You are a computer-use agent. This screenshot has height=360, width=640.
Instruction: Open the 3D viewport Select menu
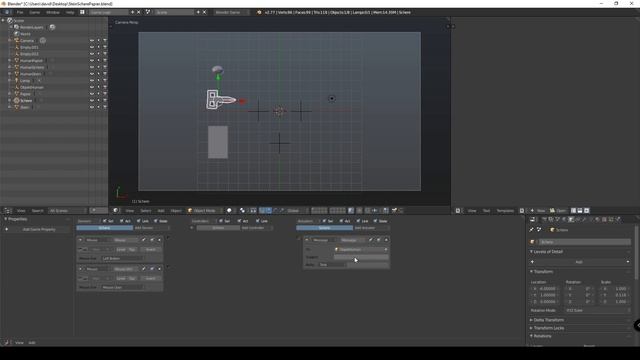(146, 211)
